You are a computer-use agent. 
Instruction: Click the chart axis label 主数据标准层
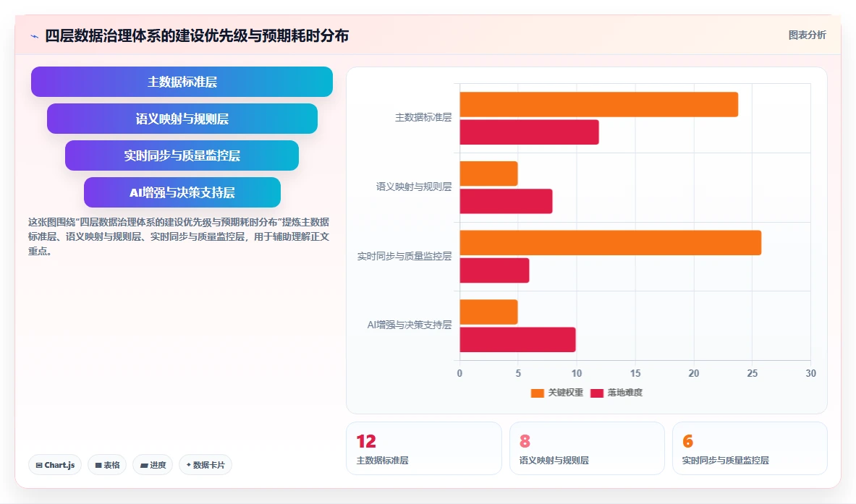pos(423,117)
